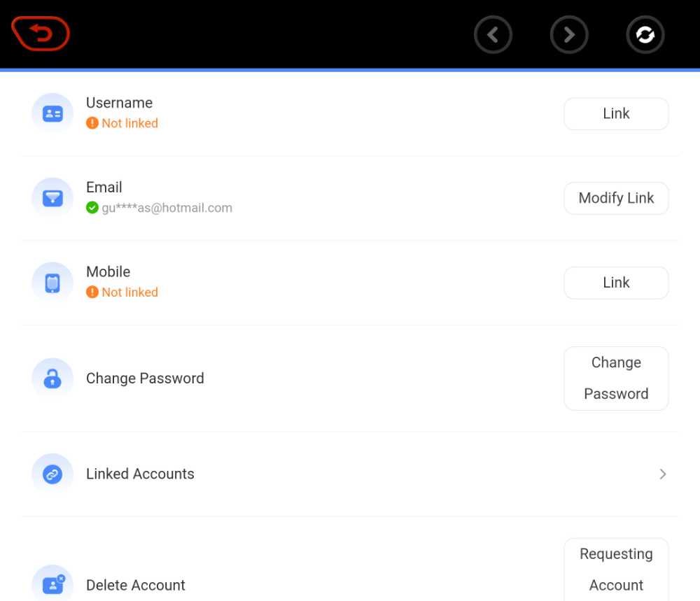Link a mobile number to the account
The width and height of the screenshot is (700, 601).
[x=616, y=283]
